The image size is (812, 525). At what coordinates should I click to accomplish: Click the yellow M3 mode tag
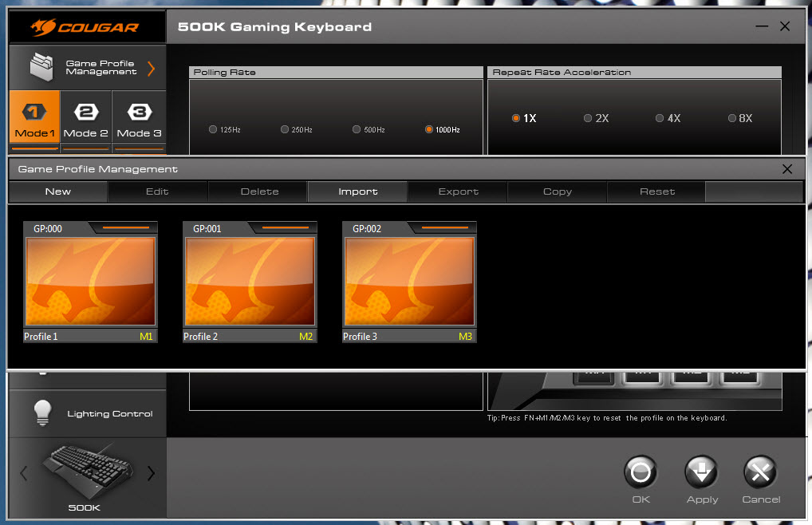(465, 337)
